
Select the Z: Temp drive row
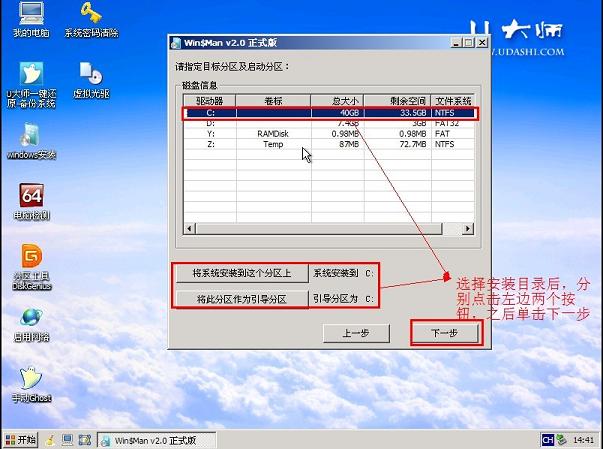tap(329, 144)
